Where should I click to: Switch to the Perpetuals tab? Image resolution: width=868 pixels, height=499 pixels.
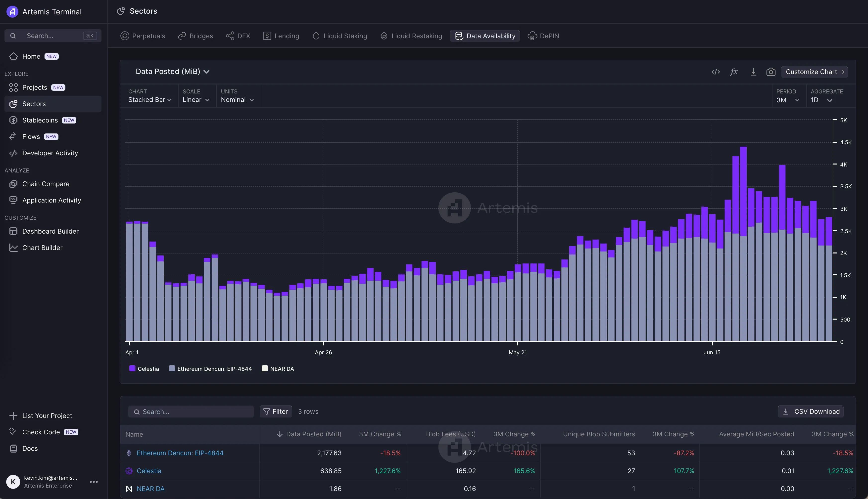click(x=143, y=36)
